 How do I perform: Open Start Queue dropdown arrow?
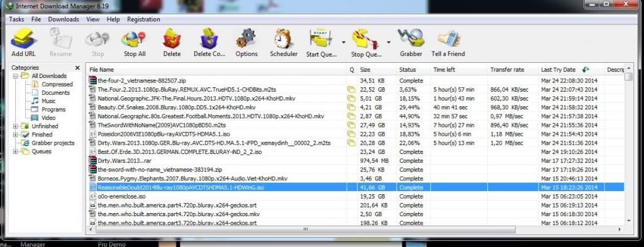click(343, 42)
